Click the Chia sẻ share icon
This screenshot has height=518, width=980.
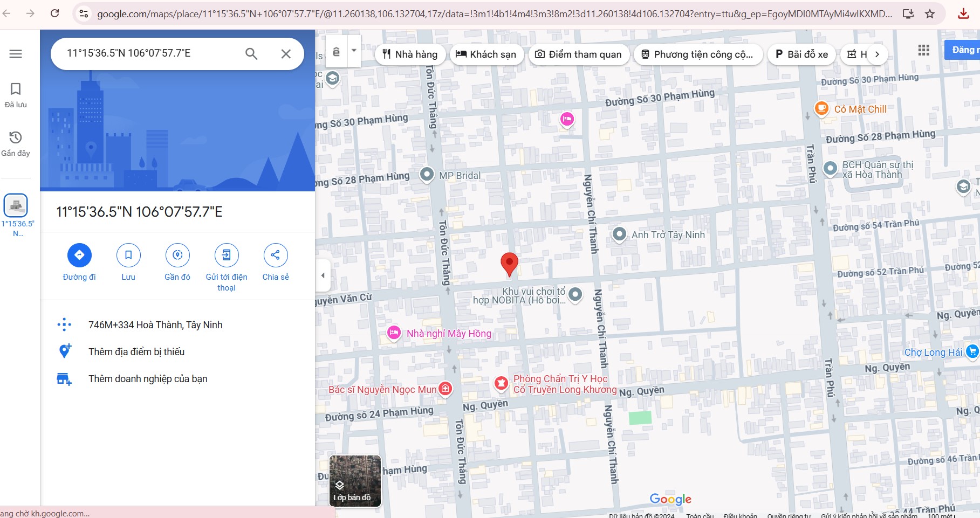(276, 255)
